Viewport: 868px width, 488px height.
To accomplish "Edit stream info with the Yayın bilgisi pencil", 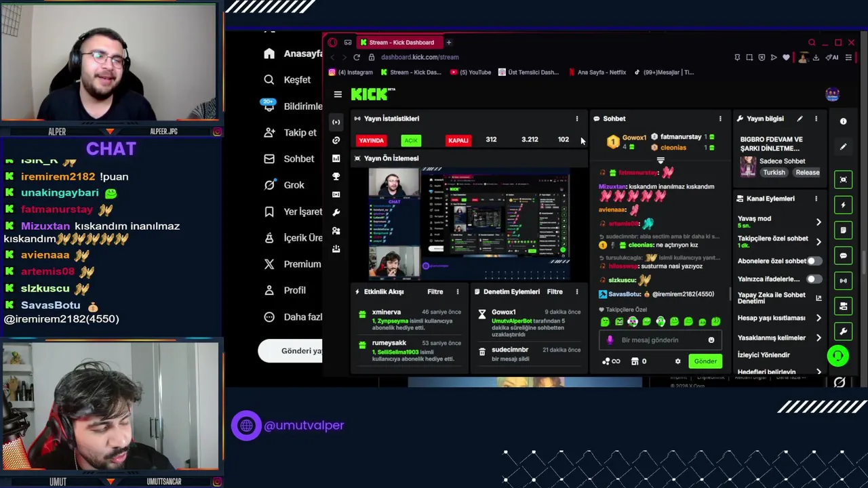I will coord(800,119).
